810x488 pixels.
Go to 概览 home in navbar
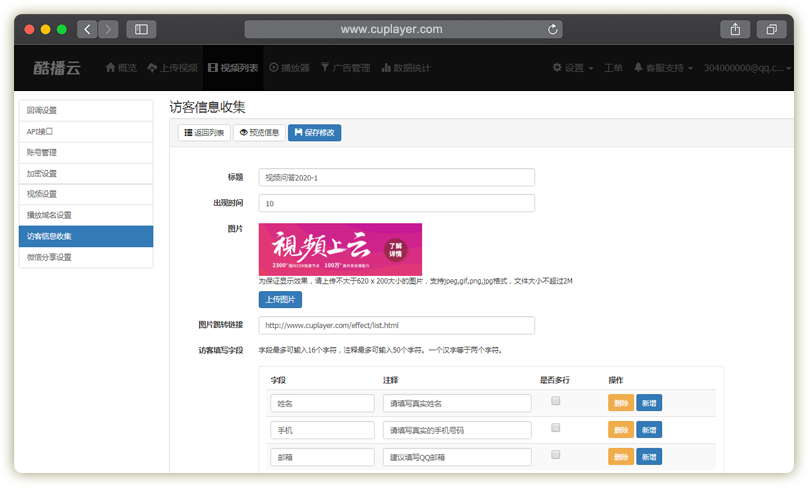[x=121, y=68]
